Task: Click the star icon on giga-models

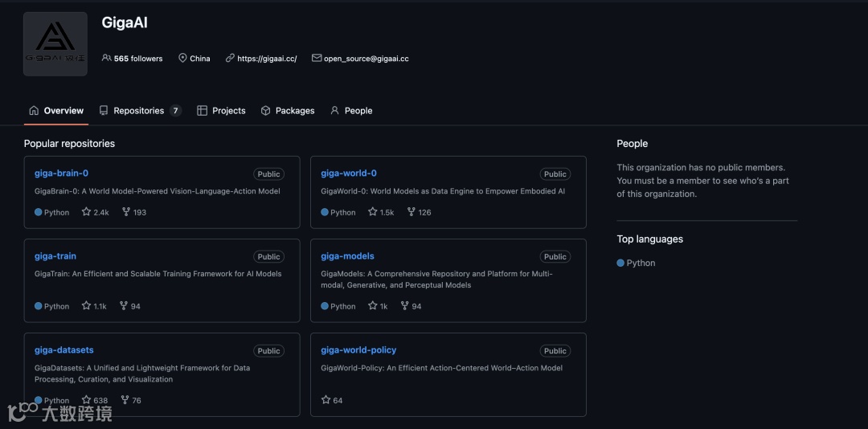Action: pyautogui.click(x=373, y=305)
